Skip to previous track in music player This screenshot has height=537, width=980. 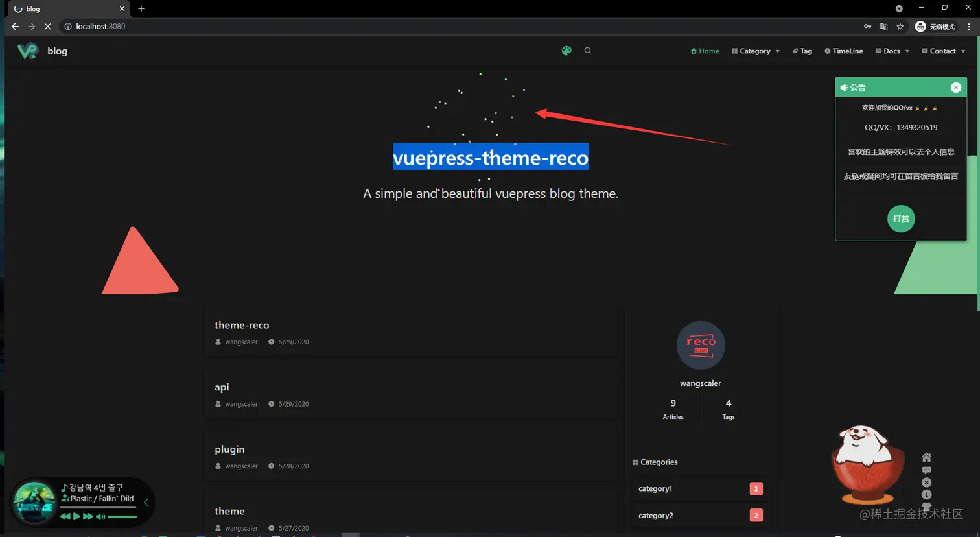pyautogui.click(x=65, y=517)
